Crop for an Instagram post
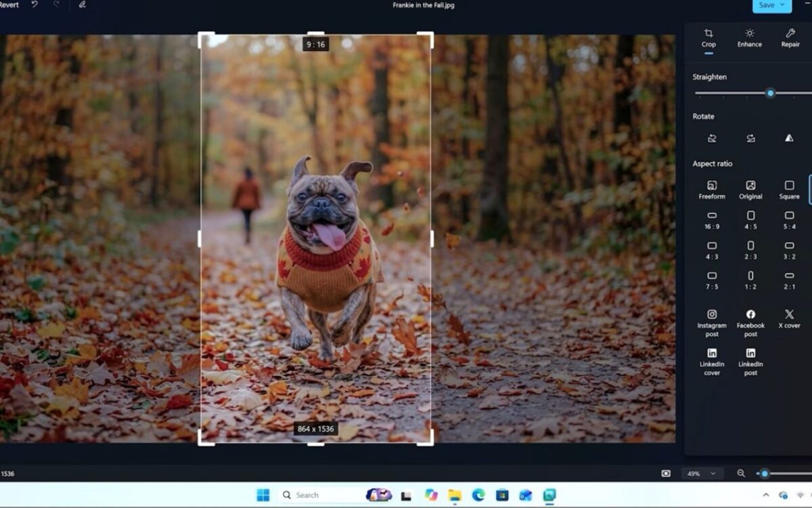The image size is (812, 508). [712, 323]
